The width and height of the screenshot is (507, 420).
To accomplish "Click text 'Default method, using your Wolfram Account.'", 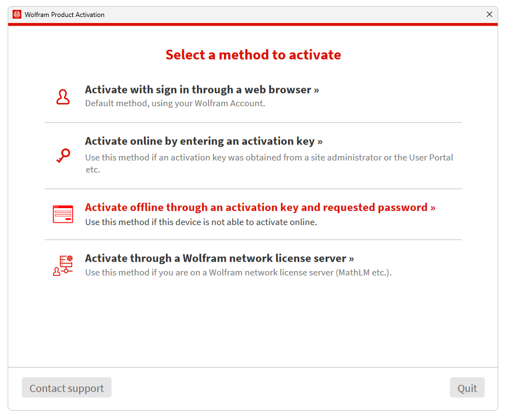I will click(x=175, y=103).
